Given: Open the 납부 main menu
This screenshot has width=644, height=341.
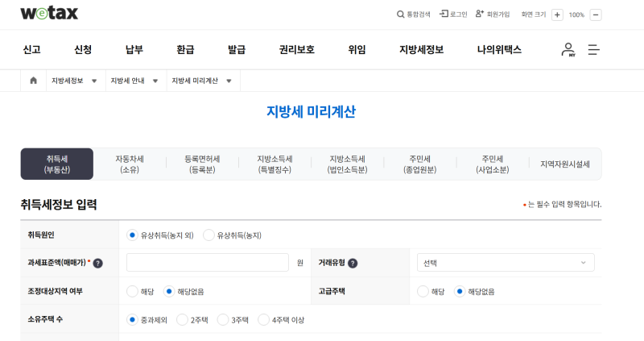Looking at the screenshot, I should pyautogui.click(x=134, y=50).
